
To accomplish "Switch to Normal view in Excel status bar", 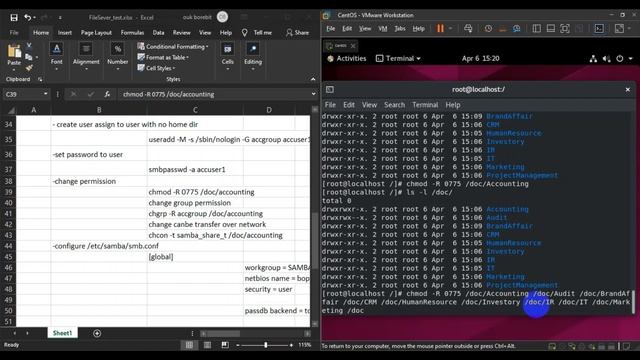I will tap(189, 345).
